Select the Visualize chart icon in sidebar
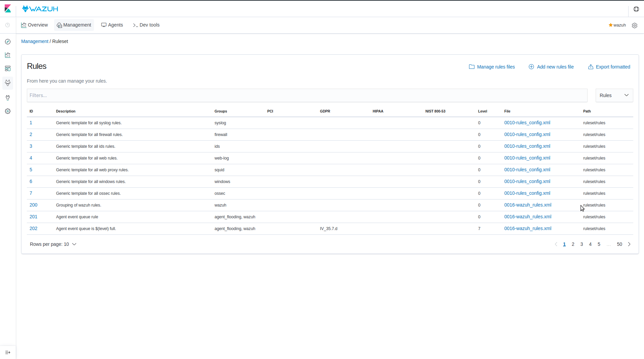The height and width of the screenshot is (359, 644). [8, 55]
